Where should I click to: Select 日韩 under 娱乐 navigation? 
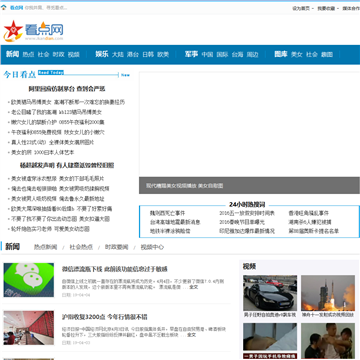(x=148, y=55)
